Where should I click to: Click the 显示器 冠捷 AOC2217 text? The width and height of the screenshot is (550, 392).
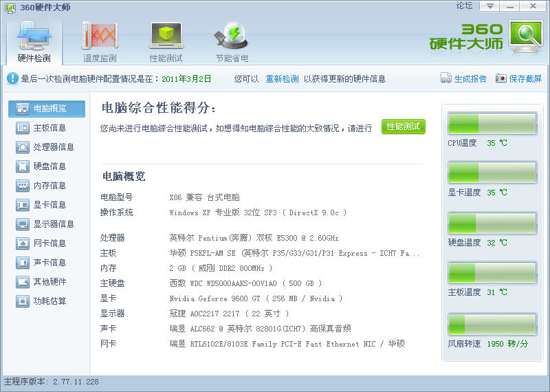(230, 314)
